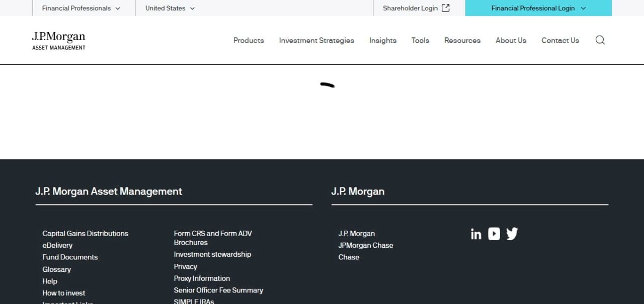Click the search magnifier icon
Screen dimensions: 644x304
[x=600, y=40]
